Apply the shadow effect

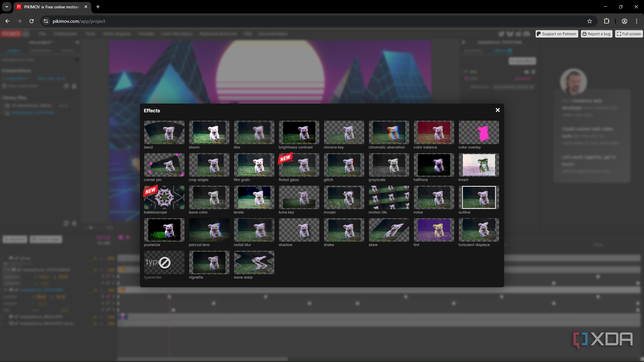[x=299, y=230]
